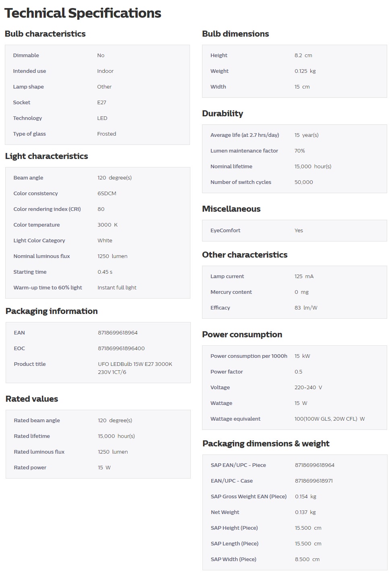392x576 pixels.
Task: Select the Nominal luminous flux 1250 lumen value
Action: click(x=112, y=256)
